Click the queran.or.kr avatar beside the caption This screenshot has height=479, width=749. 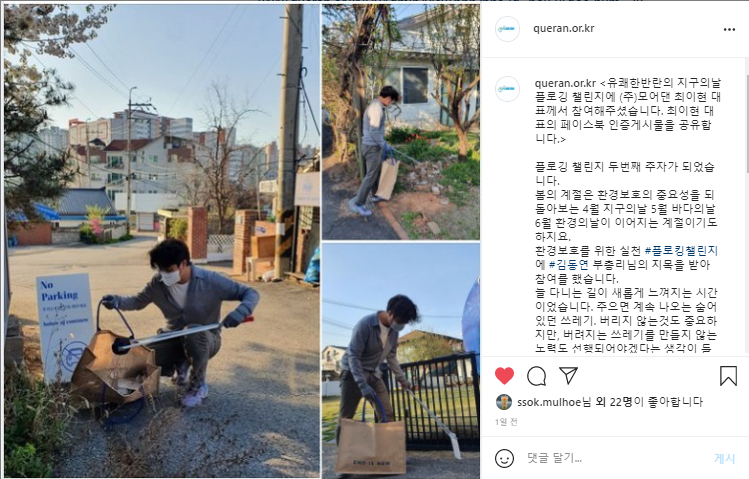(507, 89)
